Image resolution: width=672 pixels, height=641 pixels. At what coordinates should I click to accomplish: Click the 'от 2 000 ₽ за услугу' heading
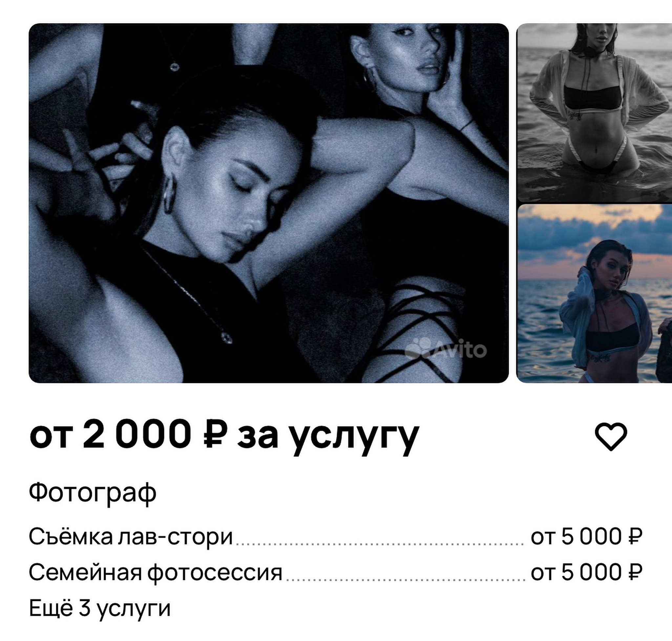(224, 436)
